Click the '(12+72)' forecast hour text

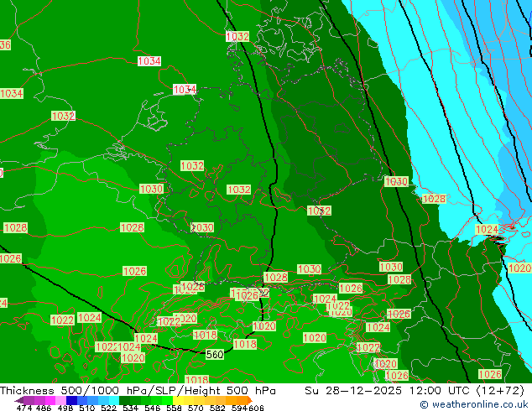click(x=501, y=391)
